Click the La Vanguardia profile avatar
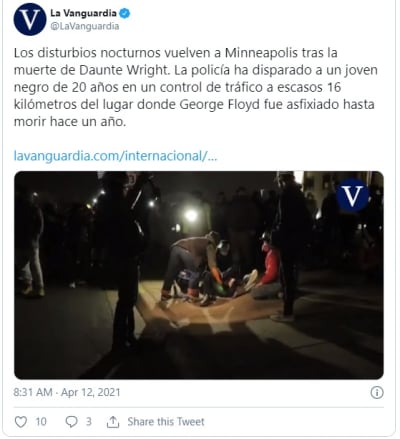Viewport: 400px width, 439px height. 30,19
